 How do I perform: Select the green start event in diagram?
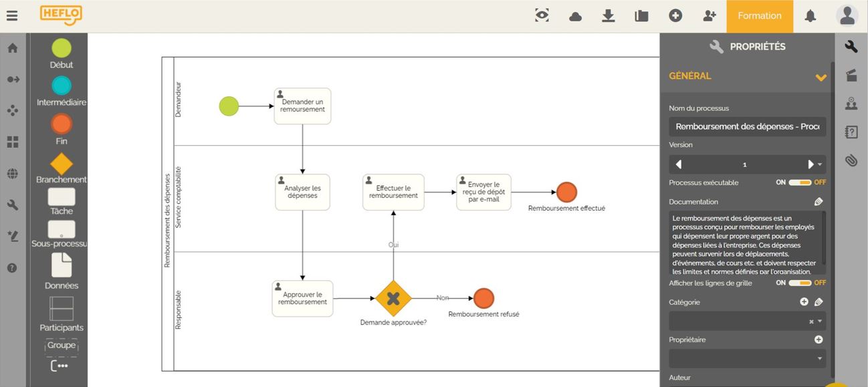(229, 106)
